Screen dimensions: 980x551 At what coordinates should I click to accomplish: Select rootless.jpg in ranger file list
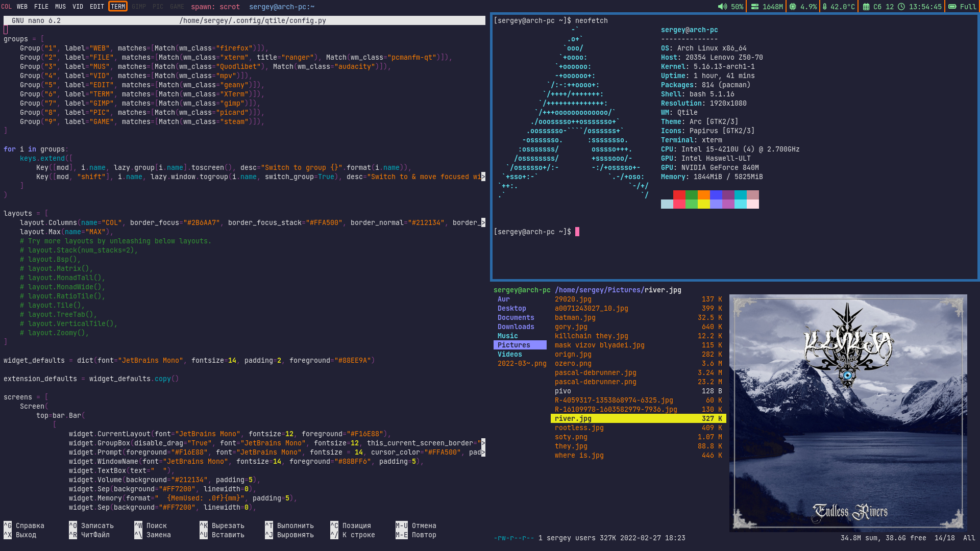639,428
